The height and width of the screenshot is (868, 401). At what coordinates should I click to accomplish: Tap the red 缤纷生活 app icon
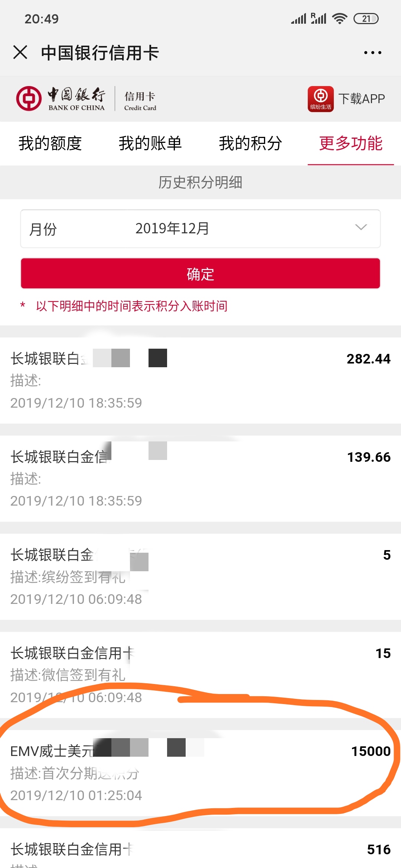pyautogui.click(x=321, y=99)
